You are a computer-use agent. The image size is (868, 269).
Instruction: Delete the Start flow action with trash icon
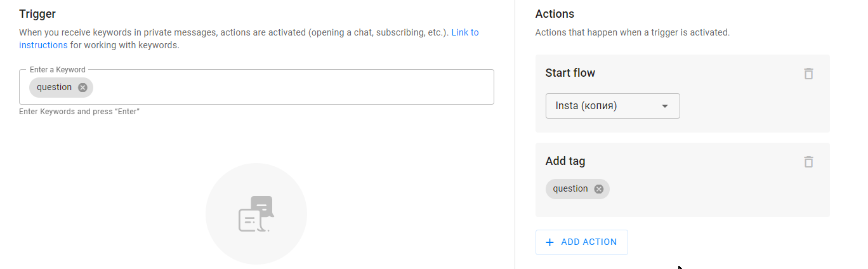click(808, 74)
